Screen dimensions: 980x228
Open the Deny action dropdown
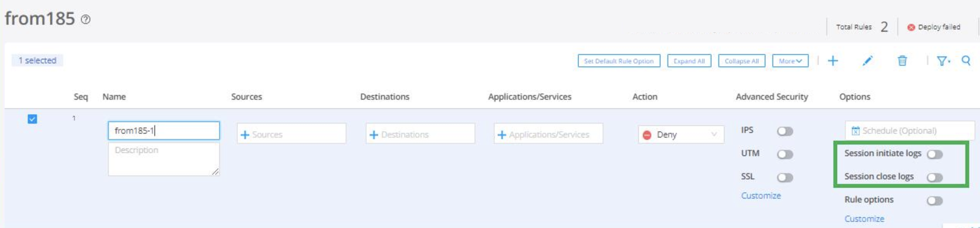[681, 134]
